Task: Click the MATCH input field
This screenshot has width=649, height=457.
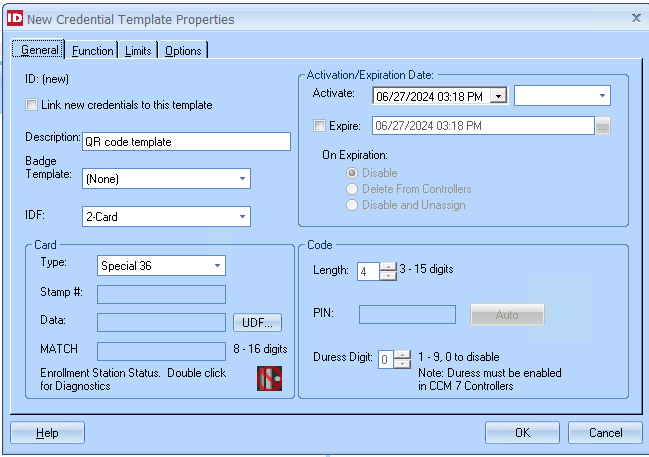Action: click(161, 351)
